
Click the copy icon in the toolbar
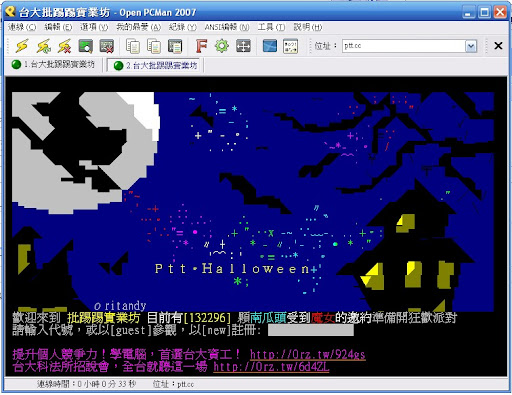point(133,46)
